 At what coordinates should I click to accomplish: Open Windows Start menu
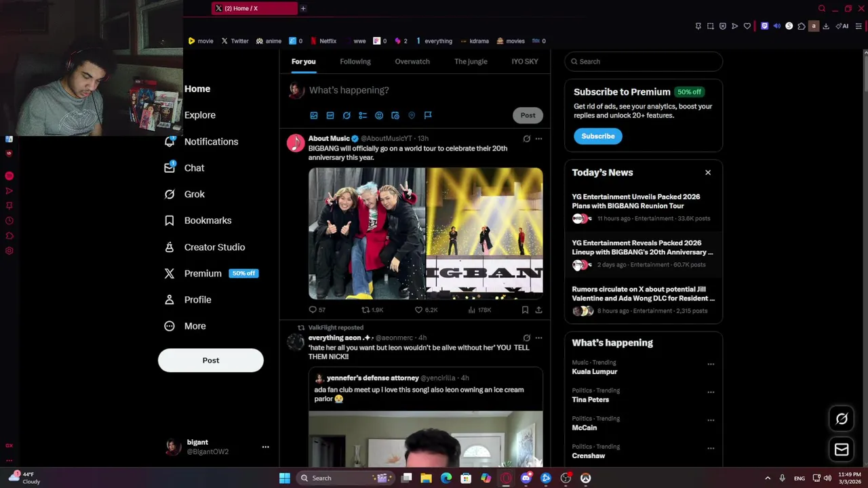pos(285,478)
